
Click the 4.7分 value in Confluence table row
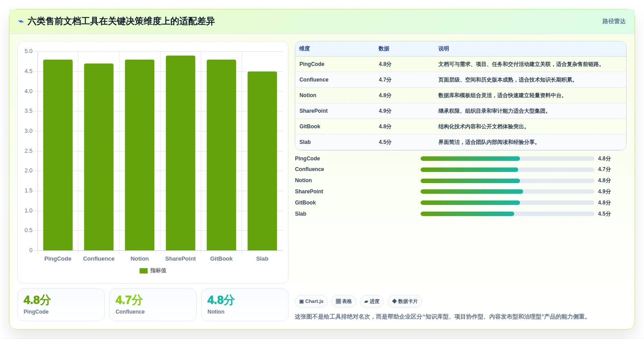[385, 80]
